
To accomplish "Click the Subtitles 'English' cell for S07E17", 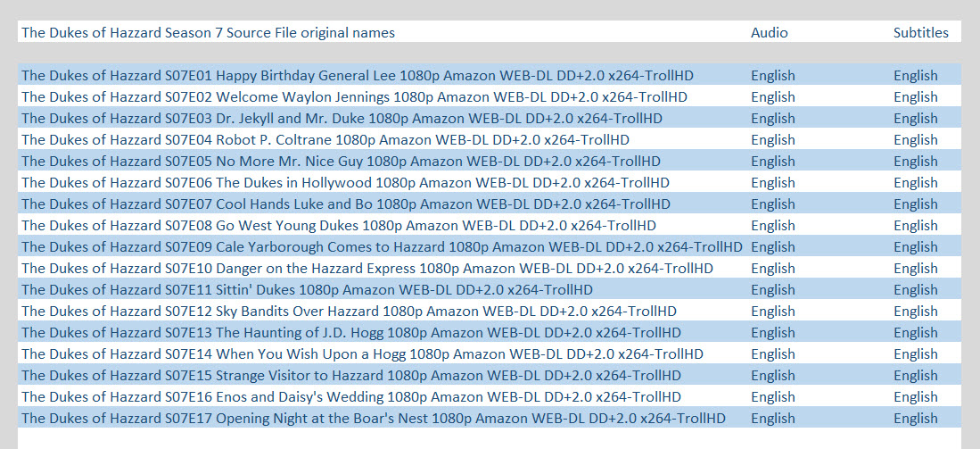I will (916, 419).
